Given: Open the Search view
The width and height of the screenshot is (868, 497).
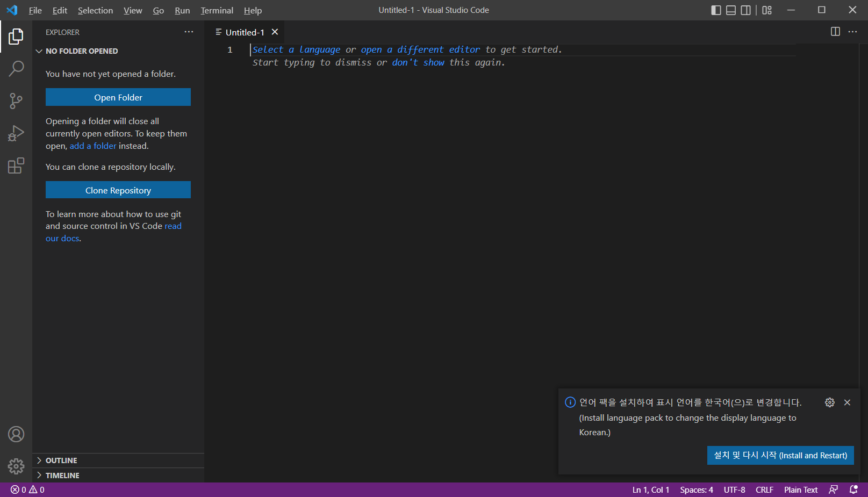Looking at the screenshot, I should point(16,68).
